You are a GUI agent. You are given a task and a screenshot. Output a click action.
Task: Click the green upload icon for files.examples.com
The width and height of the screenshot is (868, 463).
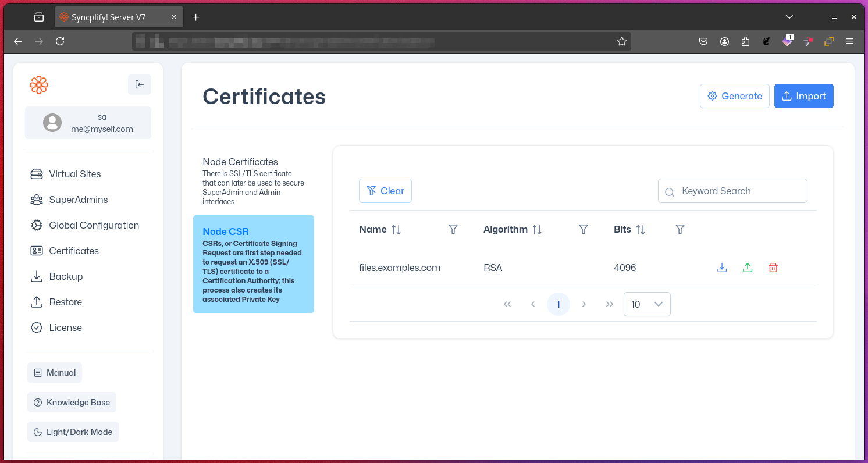(748, 268)
